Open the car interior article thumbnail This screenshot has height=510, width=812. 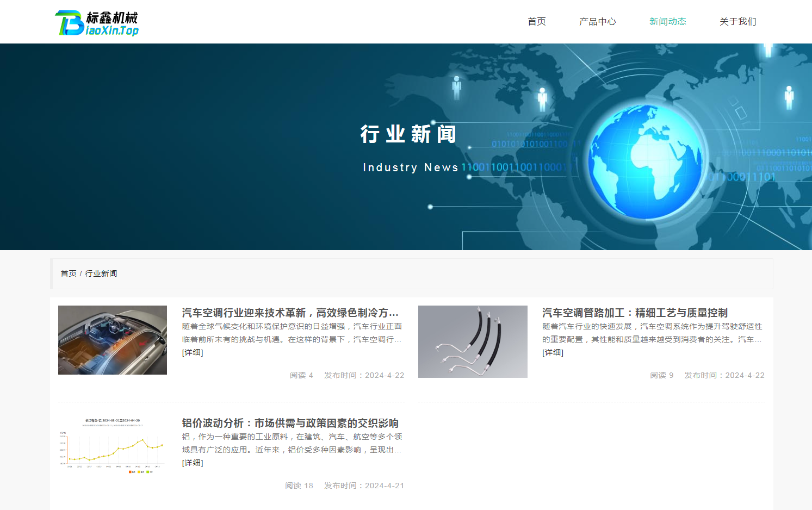tap(113, 340)
